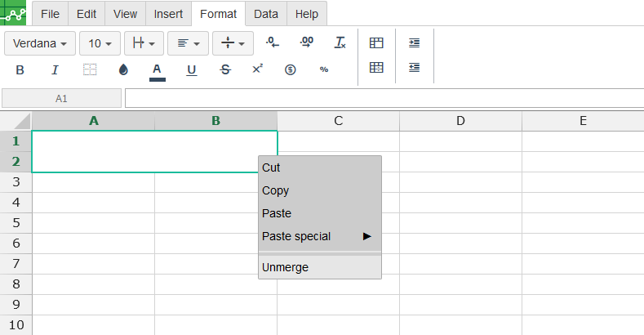Apply superscript formatting
This screenshot has height=335, width=644.
point(257,69)
